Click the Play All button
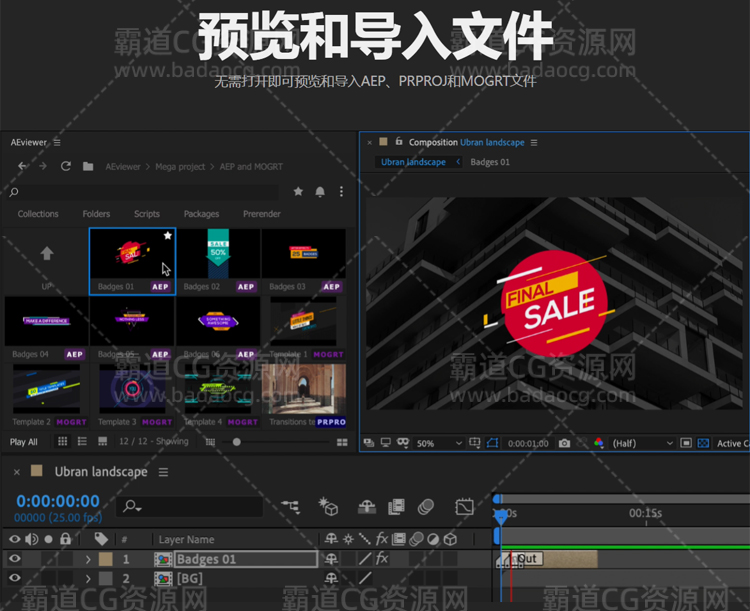 coord(23,442)
